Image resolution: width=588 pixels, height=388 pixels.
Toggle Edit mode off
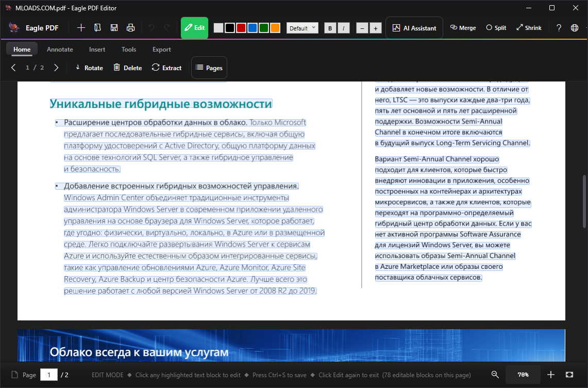(x=195, y=28)
